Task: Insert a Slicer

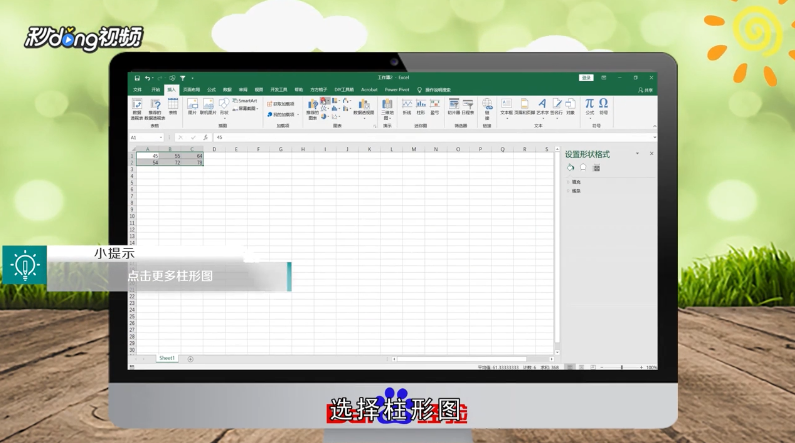Action: point(454,107)
